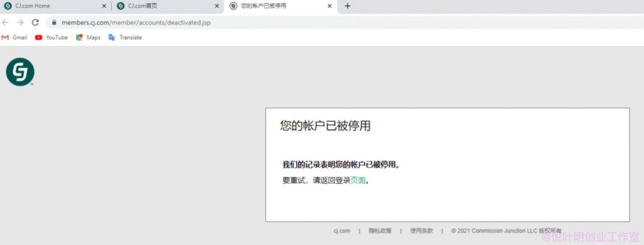The width and height of the screenshot is (644, 245).
Task: Open a new browser tab
Action: (x=347, y=6)
